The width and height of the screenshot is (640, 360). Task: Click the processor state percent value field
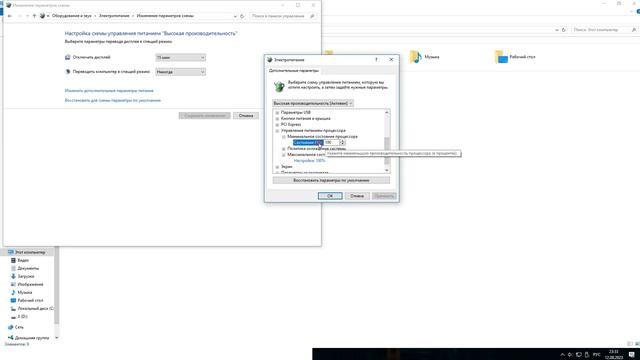pos(331,142)
